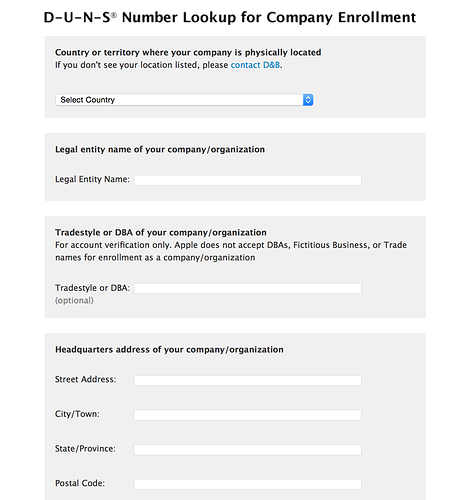457x500 pixels.
Task: Focus the Legal Entity Name input field
Action: (248, 180)
